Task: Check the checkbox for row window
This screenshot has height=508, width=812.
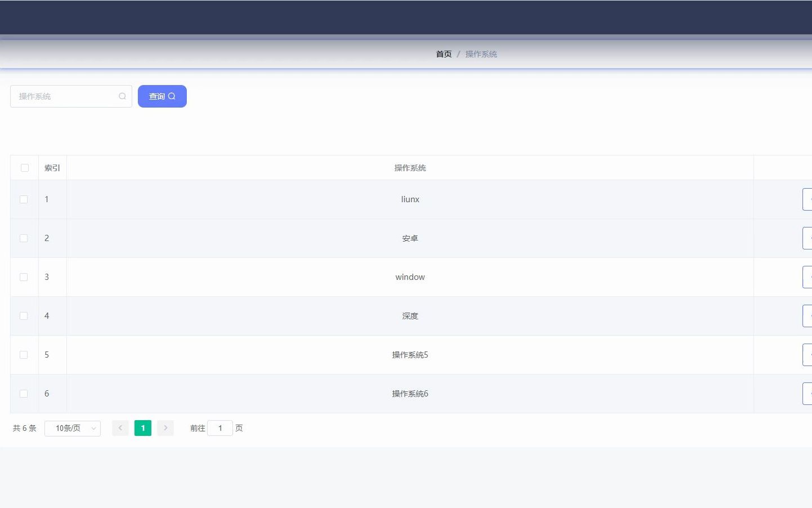Action: [x=24, y=277]
